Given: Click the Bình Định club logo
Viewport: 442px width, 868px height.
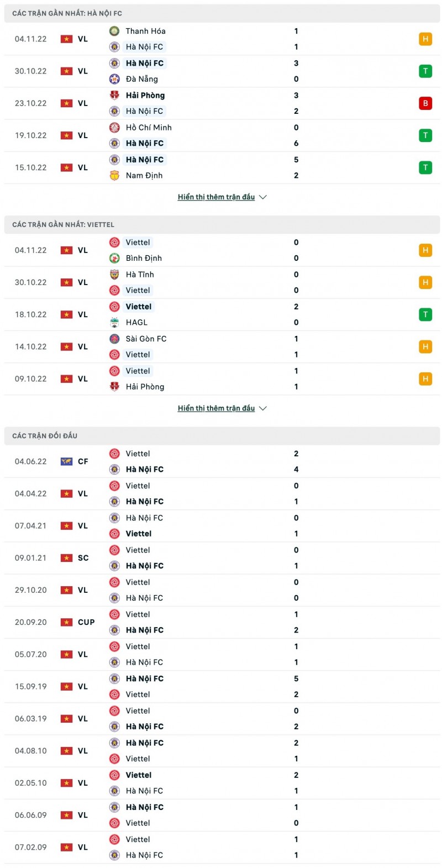Looking at the screenshot, I should 114,258.
